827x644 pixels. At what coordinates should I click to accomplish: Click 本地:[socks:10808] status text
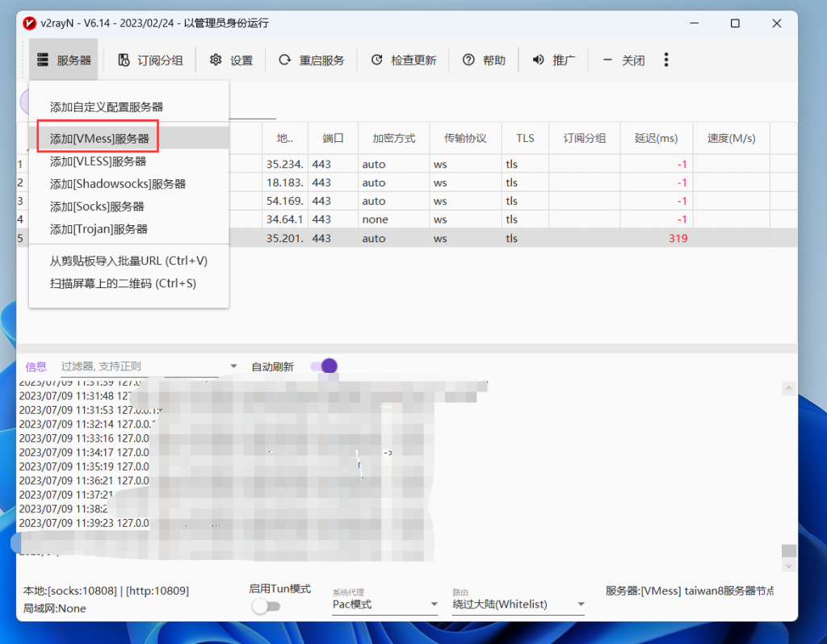106,591
